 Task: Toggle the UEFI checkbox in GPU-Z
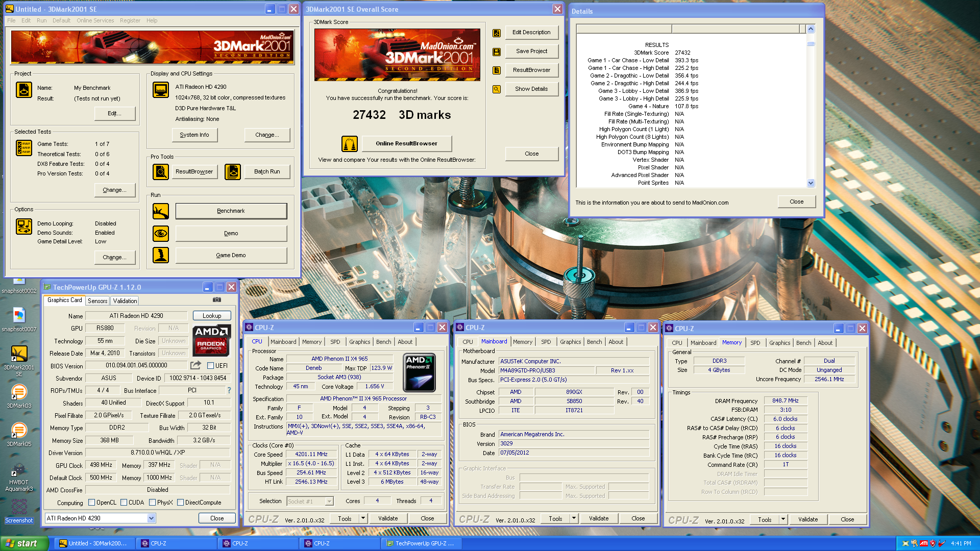point(210,366)
